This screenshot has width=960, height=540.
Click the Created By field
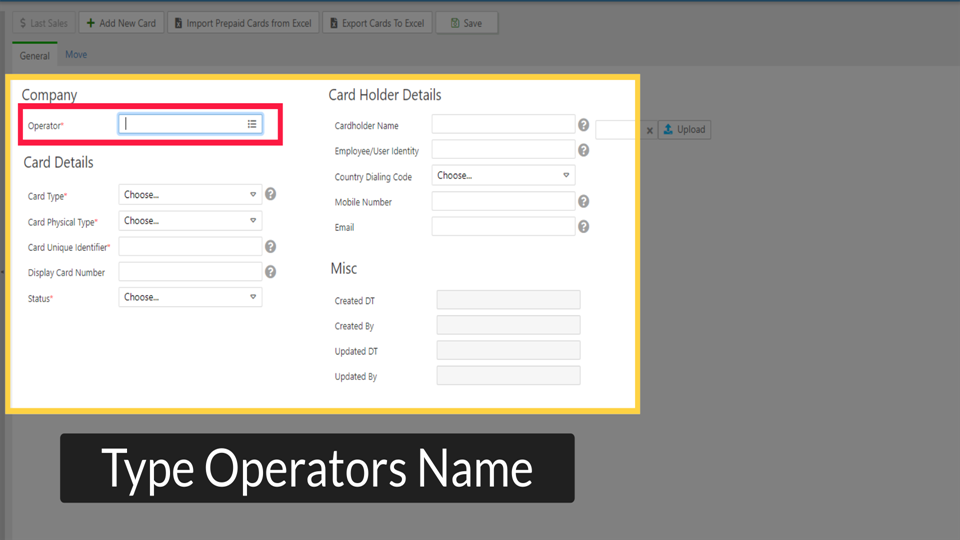[x=508, y=325]
